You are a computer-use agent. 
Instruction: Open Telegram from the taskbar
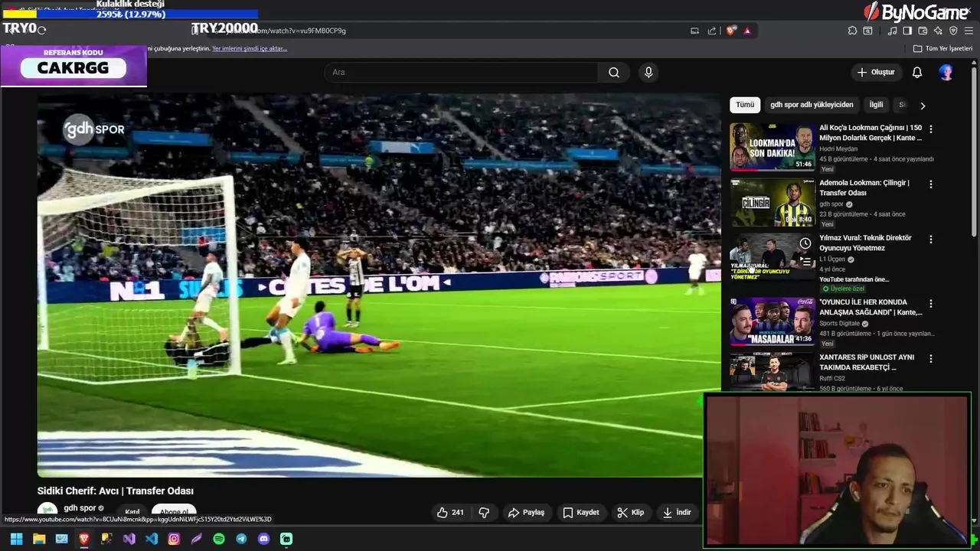(x=241, y=539)
